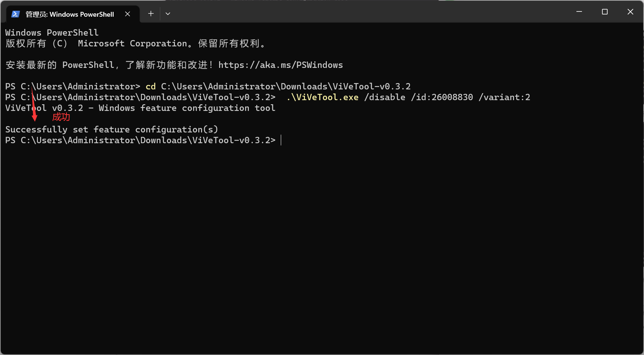Minimize the terminal window
Screen dimensions: 644x355
579,12
